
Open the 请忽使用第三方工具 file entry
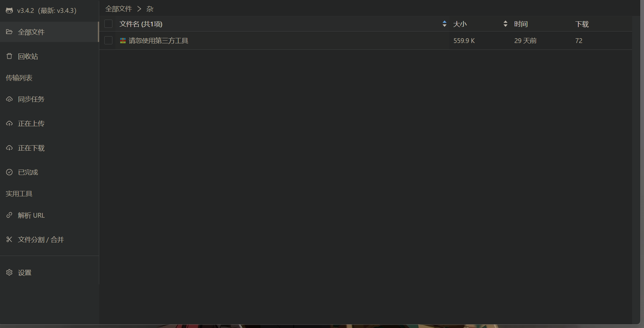pos(158,41)
